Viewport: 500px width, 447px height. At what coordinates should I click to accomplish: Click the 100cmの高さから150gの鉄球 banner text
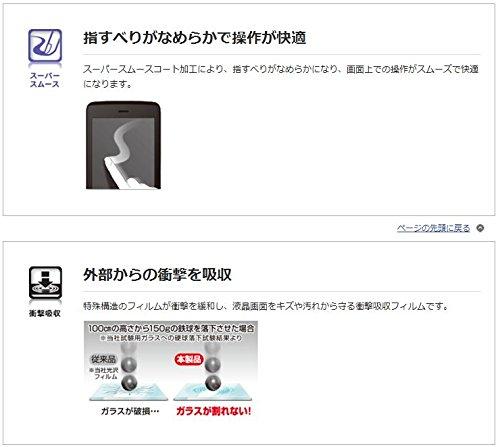(171, 328)
